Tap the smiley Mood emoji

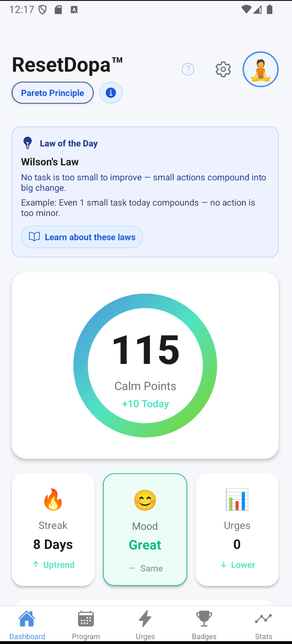[x=145, y=500]
